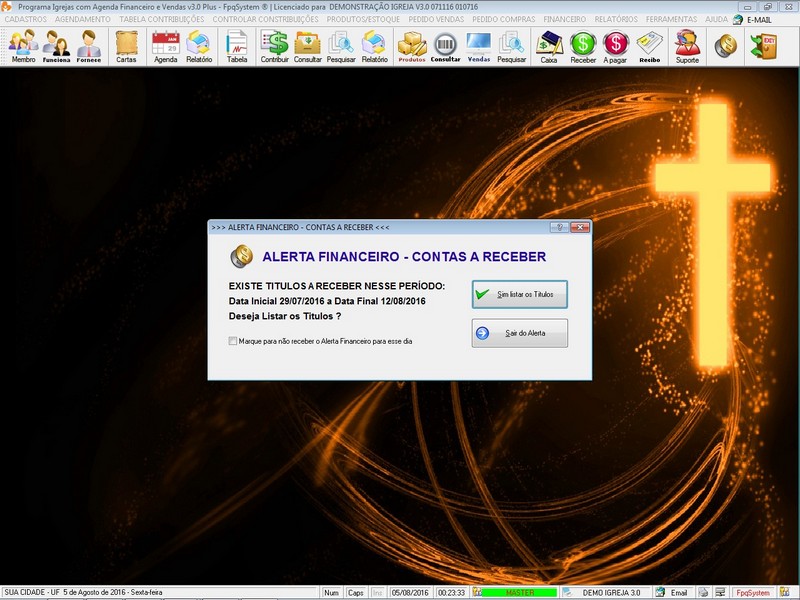The height and width of the screenshot is (600, 800).
Task: Open the Produtos boxes icon
Action: pos(412,46)
